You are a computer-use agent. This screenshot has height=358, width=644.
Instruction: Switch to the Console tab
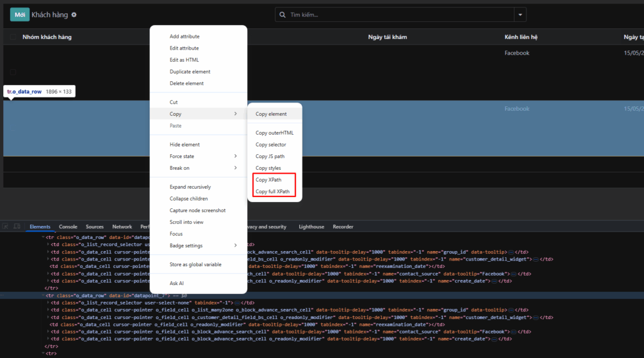(68, 227)
